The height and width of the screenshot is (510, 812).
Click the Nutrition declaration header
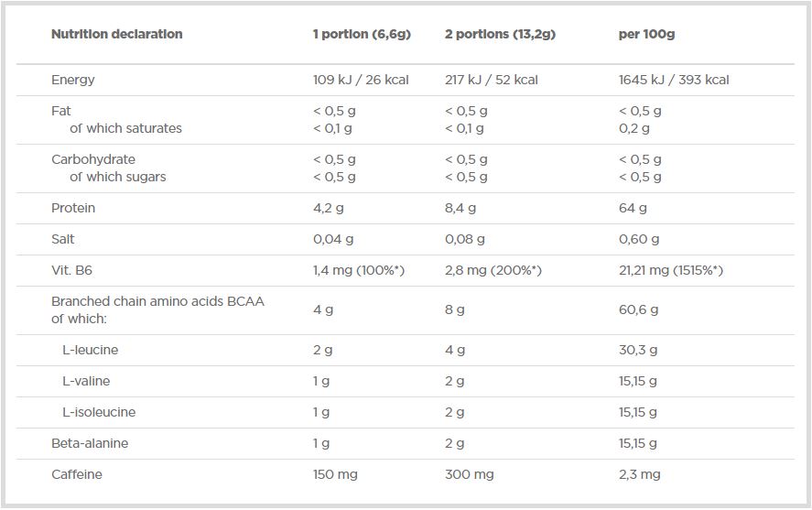pyautogui.click(x=117, y=34)
